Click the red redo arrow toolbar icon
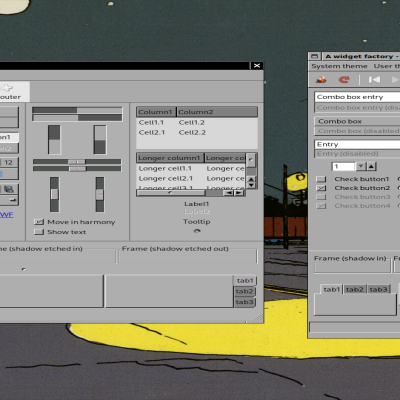The image size is (400, 400). tap(344, 80)
